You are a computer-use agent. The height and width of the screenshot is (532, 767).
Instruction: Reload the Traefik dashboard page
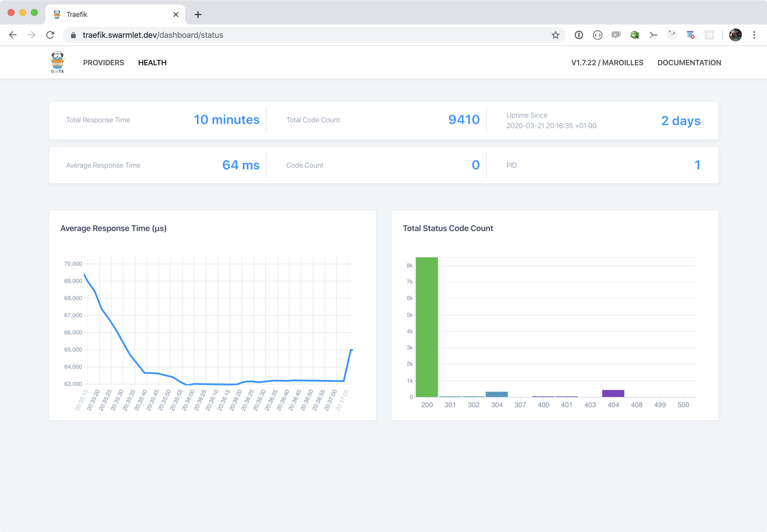click(x=50, y=35)
